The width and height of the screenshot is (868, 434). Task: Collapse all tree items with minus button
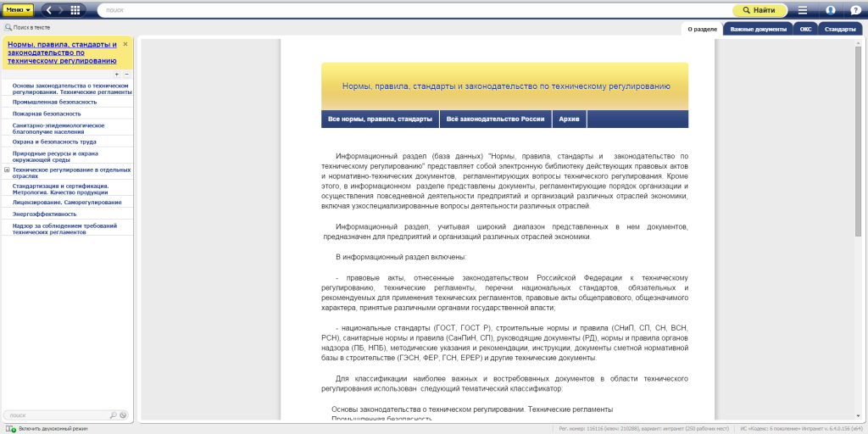[x=127, y=75]
